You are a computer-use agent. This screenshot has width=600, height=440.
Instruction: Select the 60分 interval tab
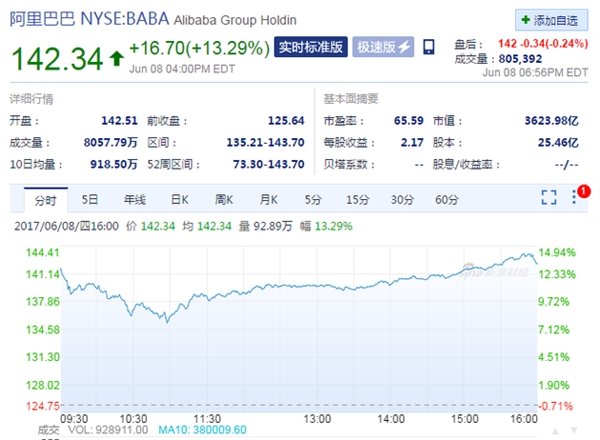[x=447, y=199]
